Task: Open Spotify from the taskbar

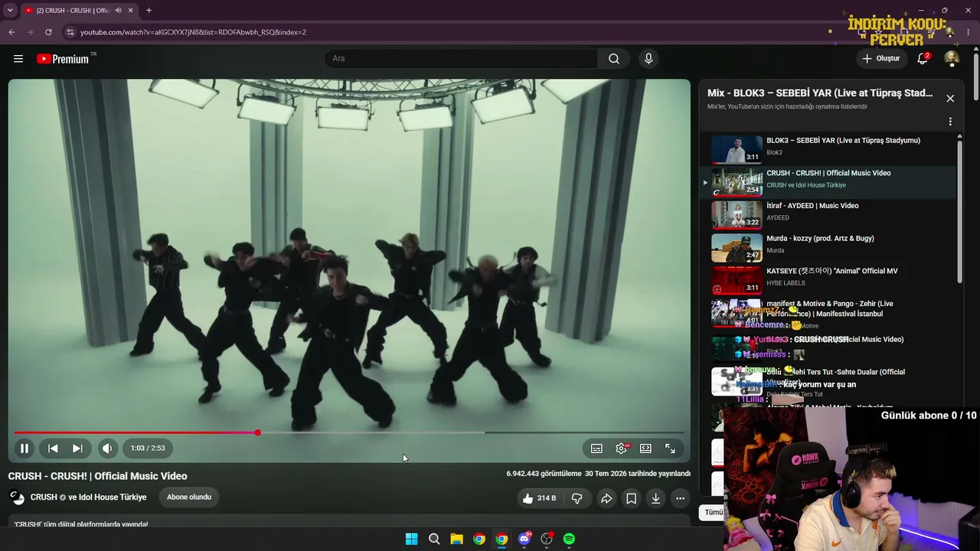Action: click(x=569, y=539)
